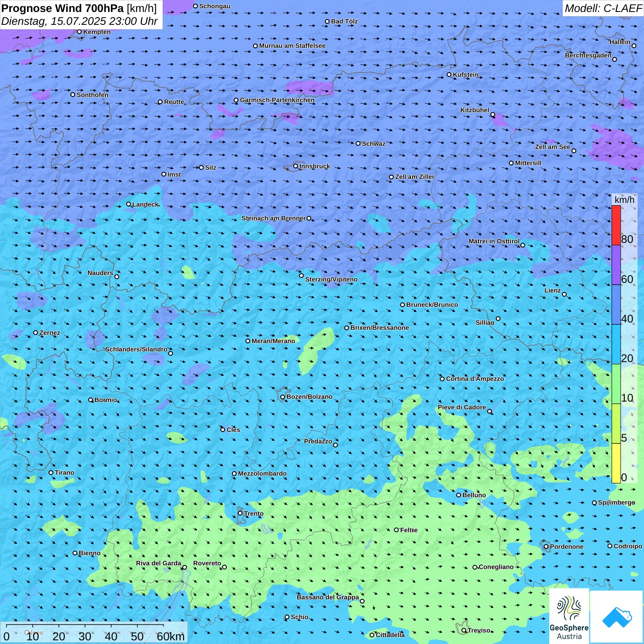Click the GeoSphere Austria logo
The image size is (644, 644).
point(569,616)
